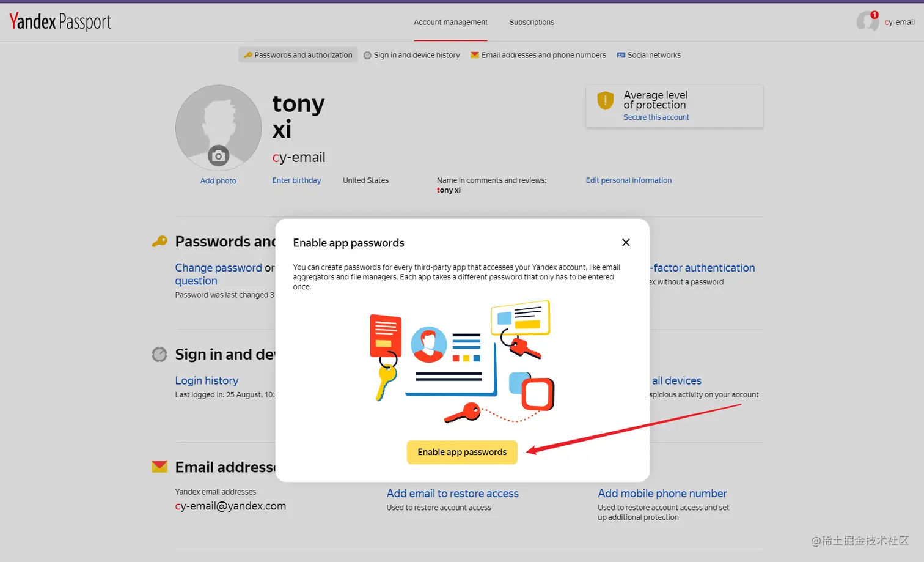
Task: Click the 'United States' country text
Action: [x=365, y=180]
